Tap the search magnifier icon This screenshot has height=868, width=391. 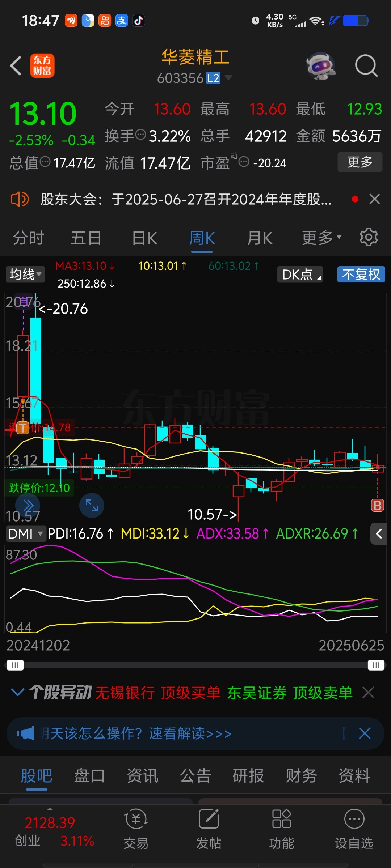[x=366, y=66]
